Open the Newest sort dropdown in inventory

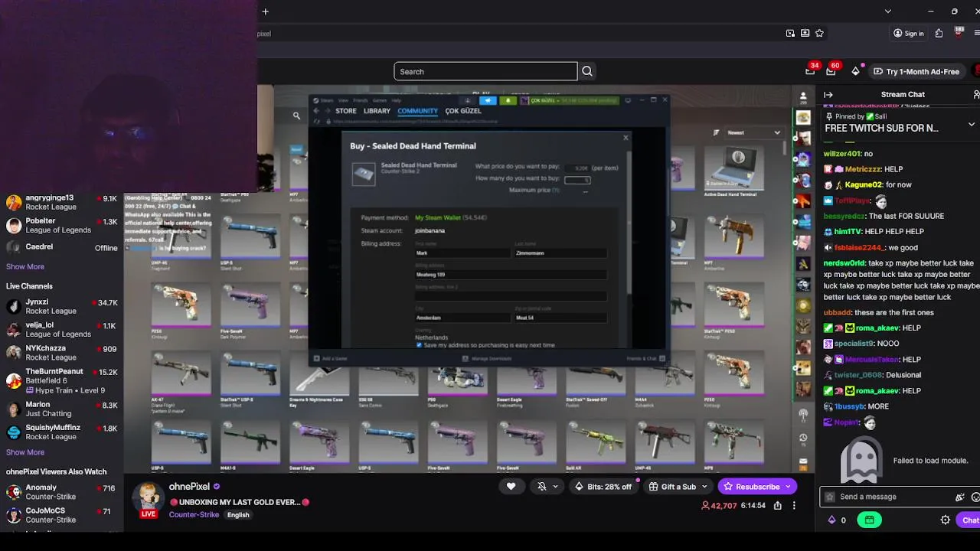click(753, 132)
